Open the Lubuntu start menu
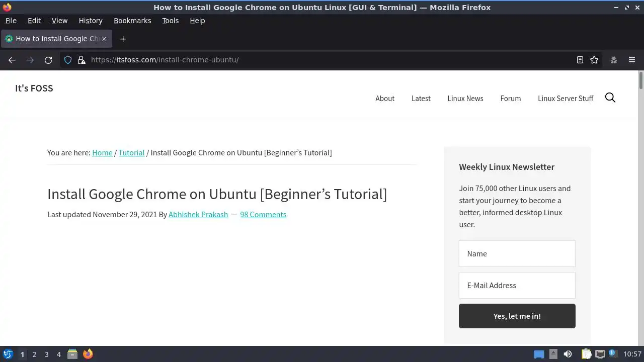This screenshot has width=644, height=362. point(8,354)
